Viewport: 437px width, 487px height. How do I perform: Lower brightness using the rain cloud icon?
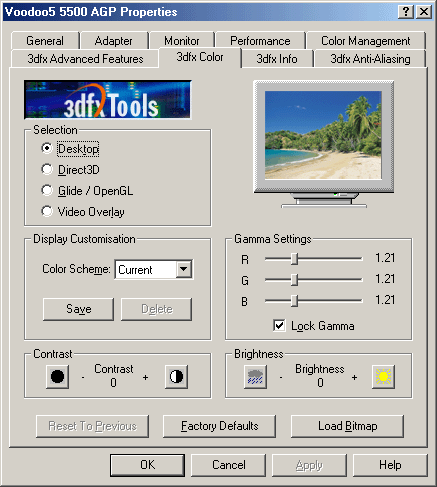click(255, 377)
